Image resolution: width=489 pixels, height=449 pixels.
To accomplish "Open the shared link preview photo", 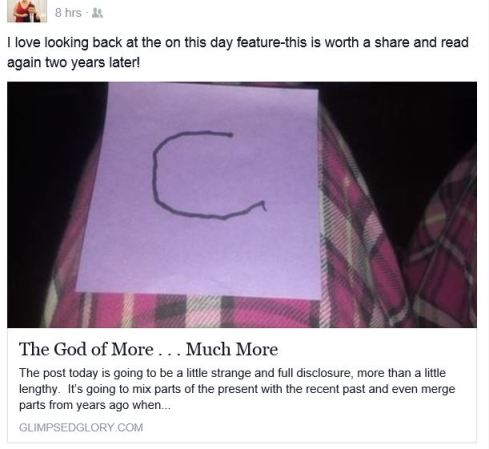I will pos(242,205).
